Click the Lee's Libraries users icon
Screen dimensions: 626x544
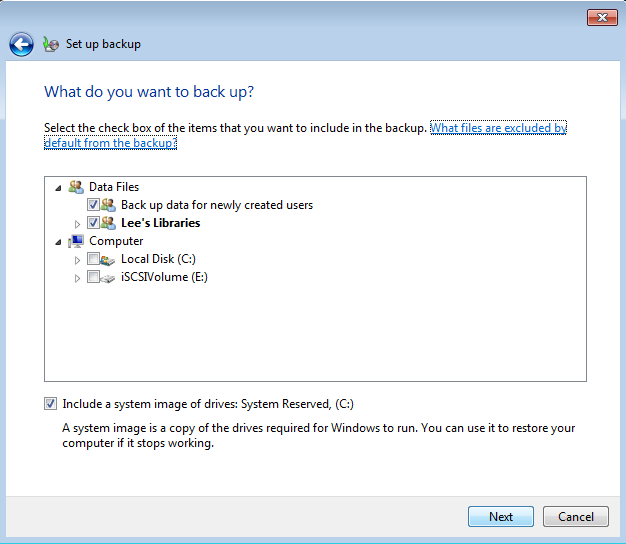click(108, 223)
